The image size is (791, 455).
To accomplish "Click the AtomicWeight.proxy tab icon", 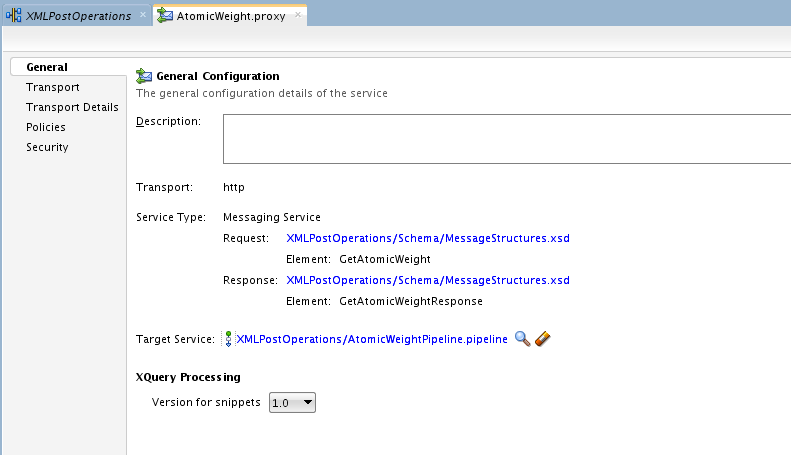I will click(164, 16).
